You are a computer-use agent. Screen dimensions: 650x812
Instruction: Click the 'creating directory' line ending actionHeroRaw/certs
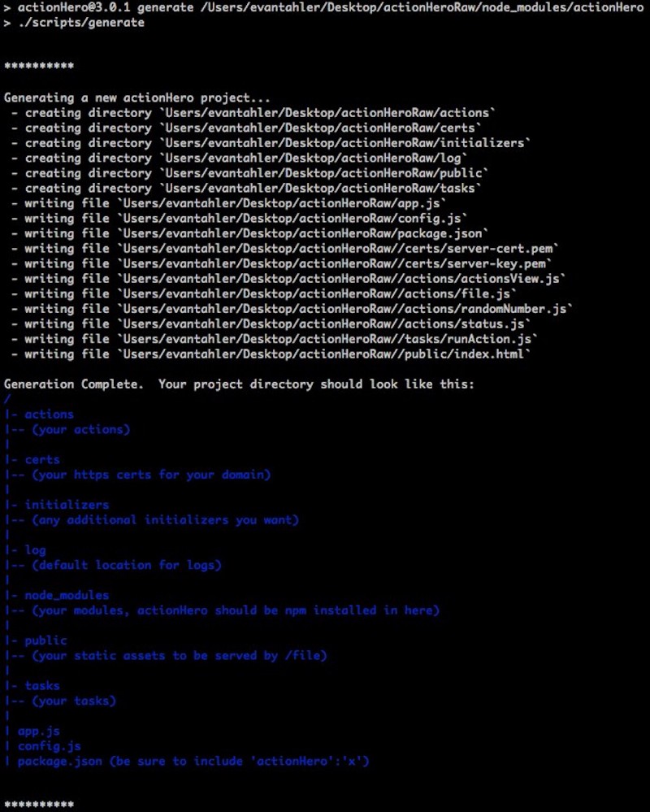[x=246, y=128]
